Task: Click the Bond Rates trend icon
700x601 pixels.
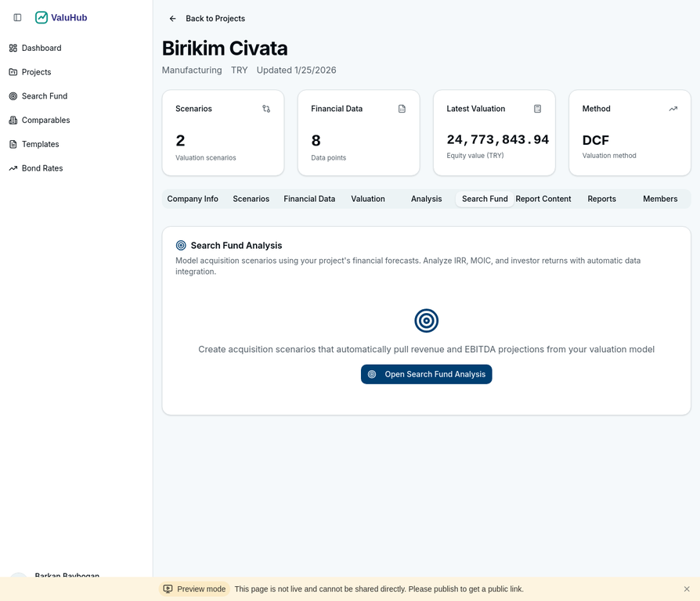Action: click(x=13, y=168)
